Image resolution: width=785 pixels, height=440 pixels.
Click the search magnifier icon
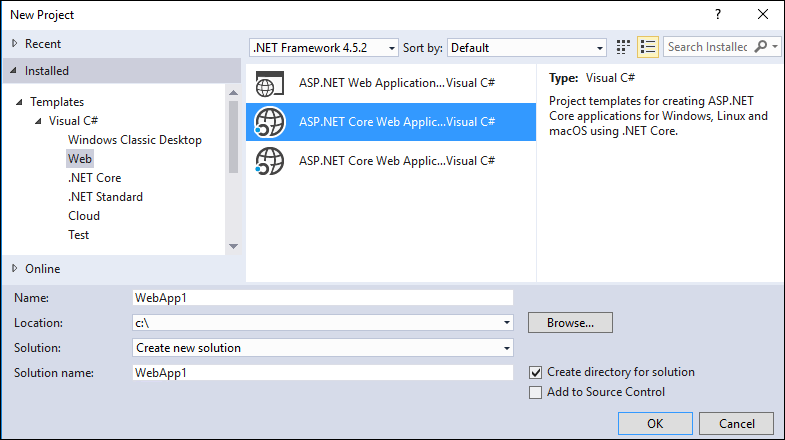(x=761, y=47)
